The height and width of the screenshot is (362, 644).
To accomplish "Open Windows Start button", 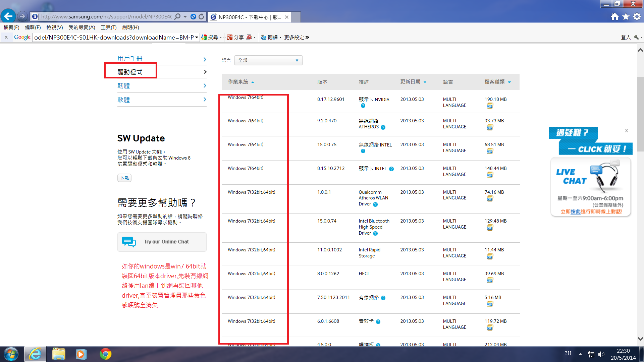I will (11, 354).
